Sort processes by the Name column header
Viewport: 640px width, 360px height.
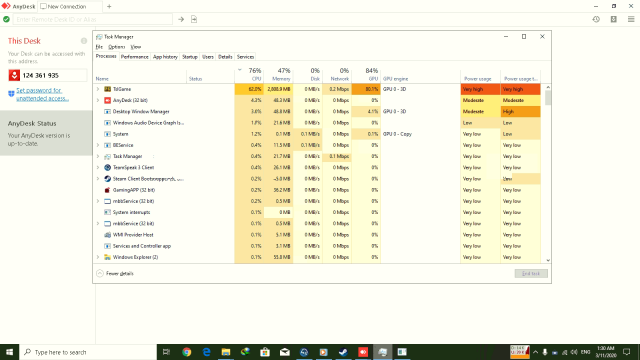(x=141, y=78)
